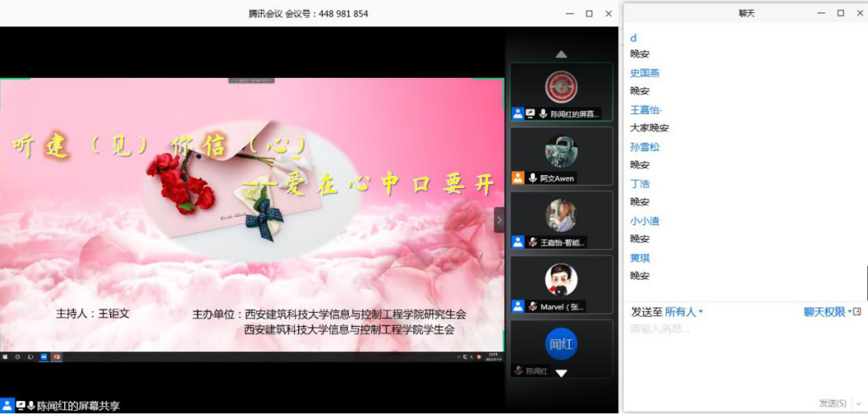868x414 pixels.
Task: Open the 聊天权限 chat permissions dropdown
Action: pyautogui.click(x=827, y=312)
